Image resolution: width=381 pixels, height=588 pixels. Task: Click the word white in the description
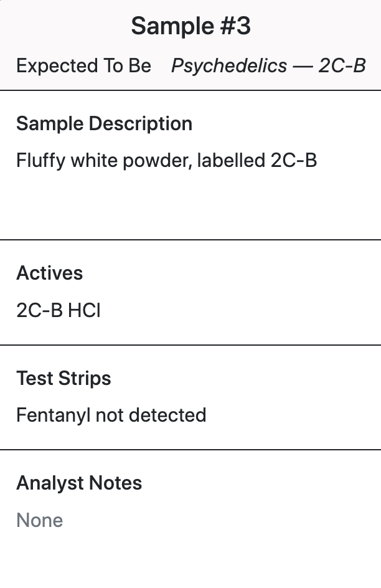(95, 160)
